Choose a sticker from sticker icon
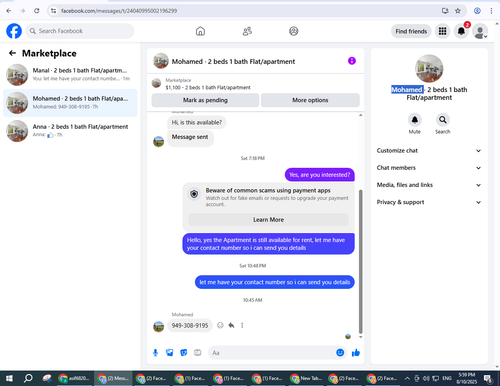500x386 pixels. (x=184, y=353)
